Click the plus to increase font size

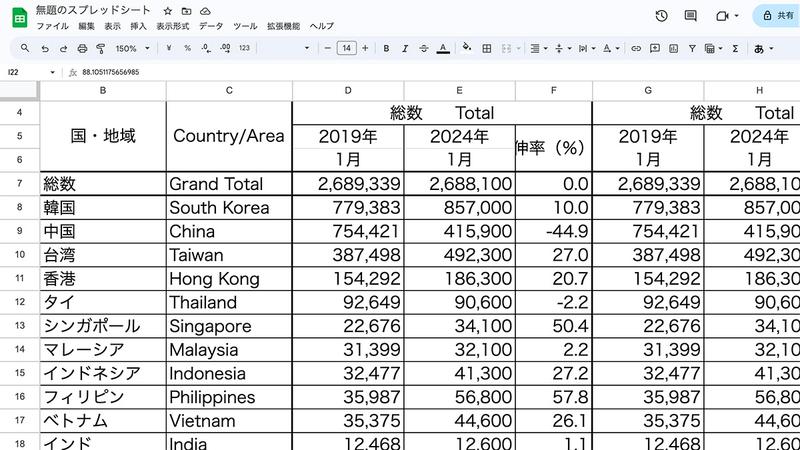(365, 48)
